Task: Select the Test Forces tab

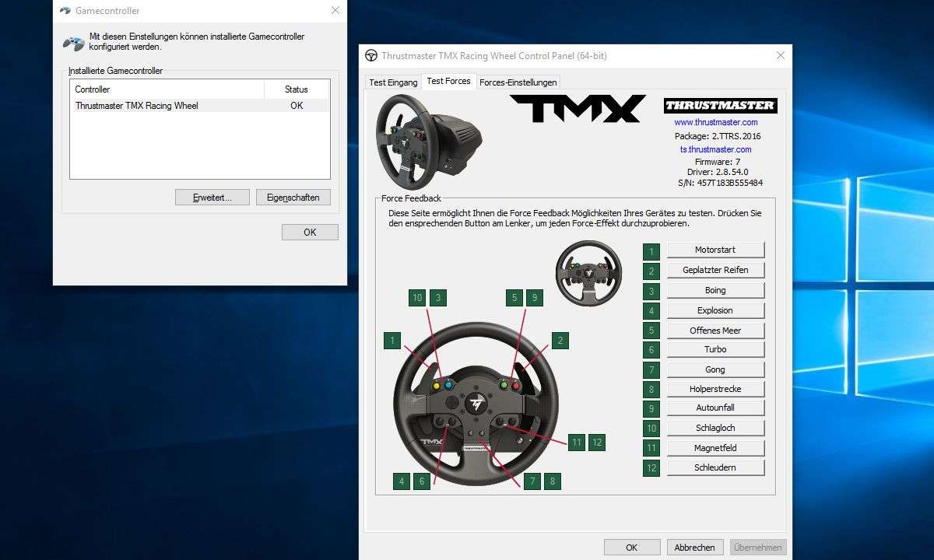Action: (448, 81)
